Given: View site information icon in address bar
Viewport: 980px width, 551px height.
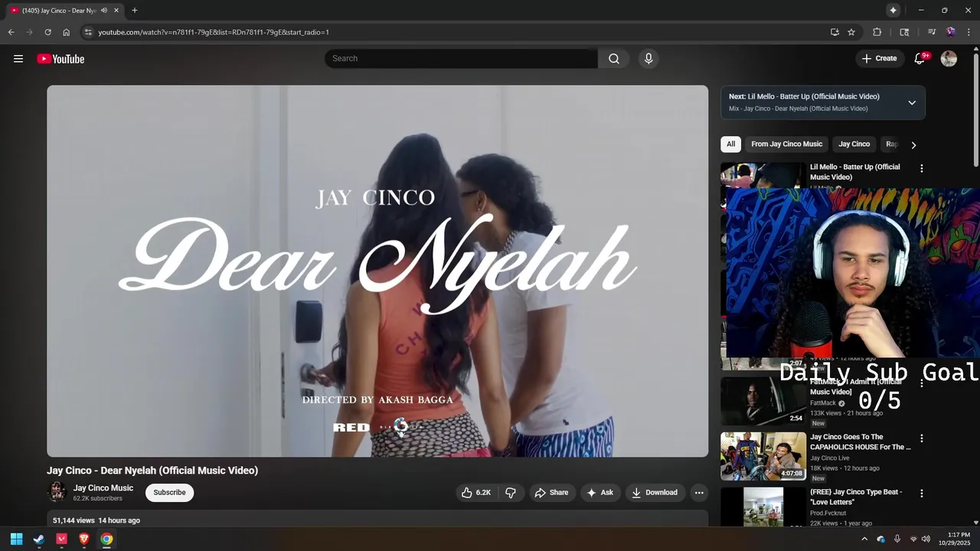Looking at the screenshot, I should 88,32.
